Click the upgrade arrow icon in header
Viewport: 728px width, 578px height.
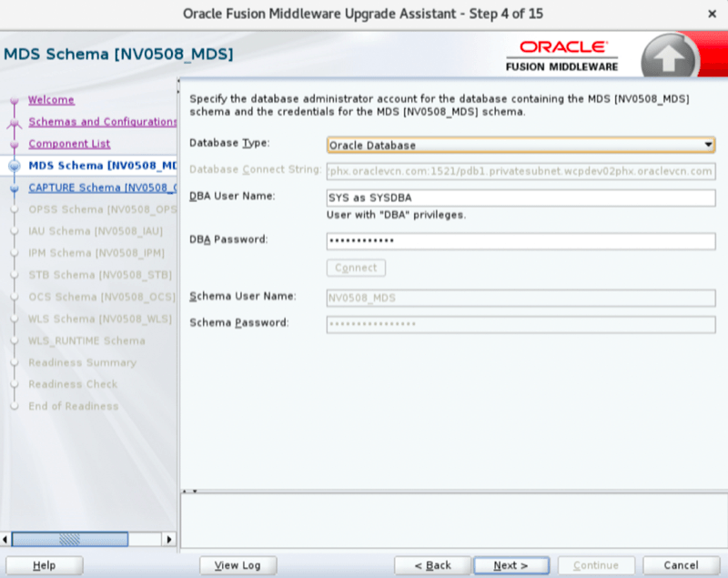point(669,57)
